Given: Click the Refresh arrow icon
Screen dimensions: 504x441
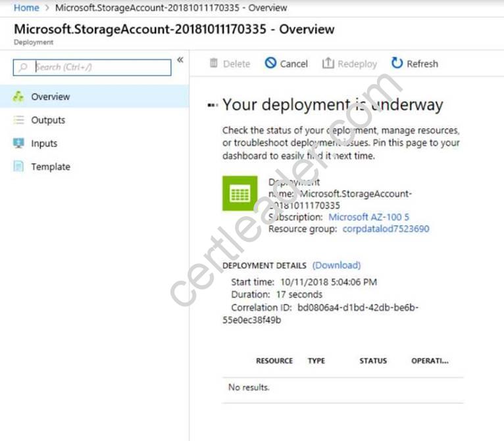Looking at the screenshot, I should (x=397, y=63).
